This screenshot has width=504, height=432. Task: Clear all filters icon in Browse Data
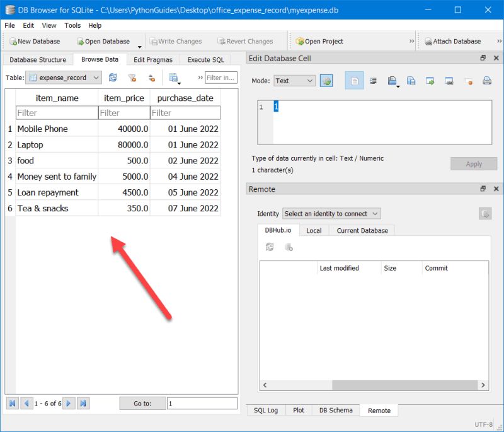pyautogui.click(x=132, y=78)
